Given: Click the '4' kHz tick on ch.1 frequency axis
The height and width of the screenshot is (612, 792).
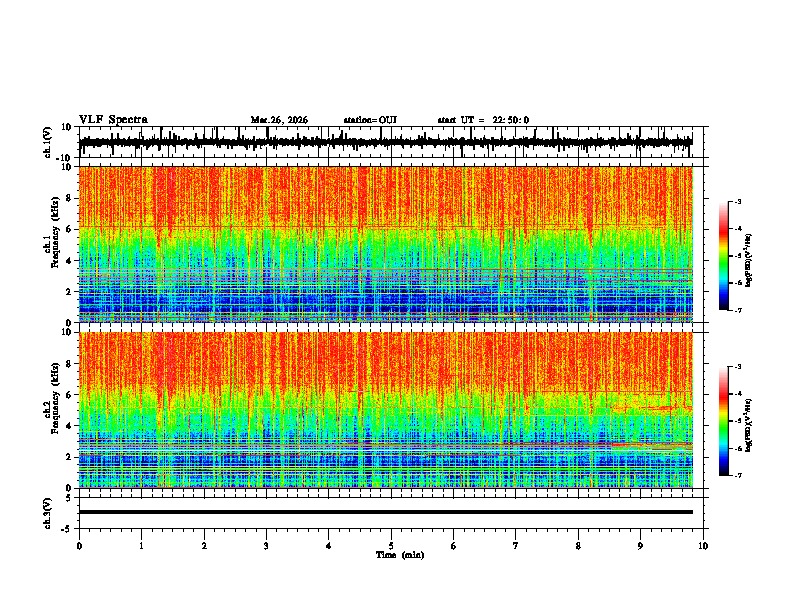Looking at the screenshot, I should pos(70,261).
